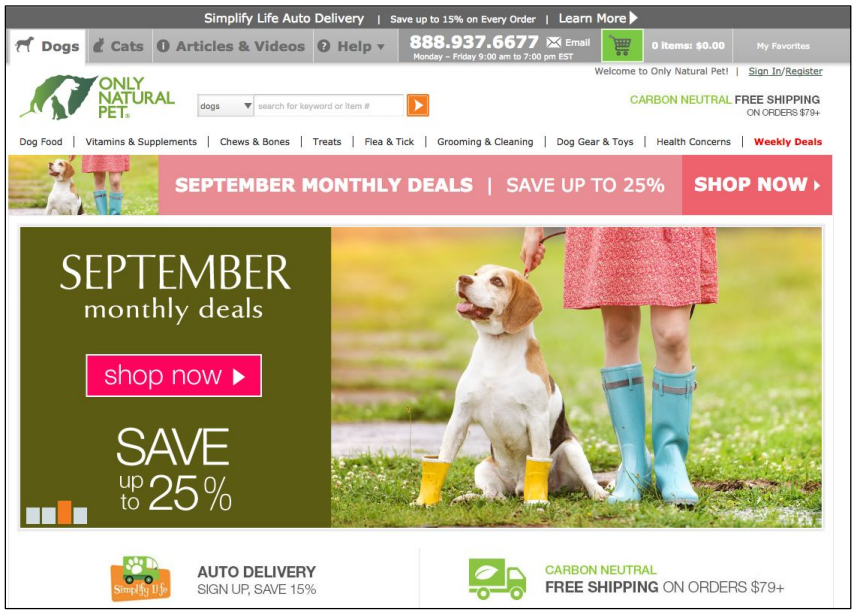
Task: Click the pink shop now button
Action: coord(173,375)
